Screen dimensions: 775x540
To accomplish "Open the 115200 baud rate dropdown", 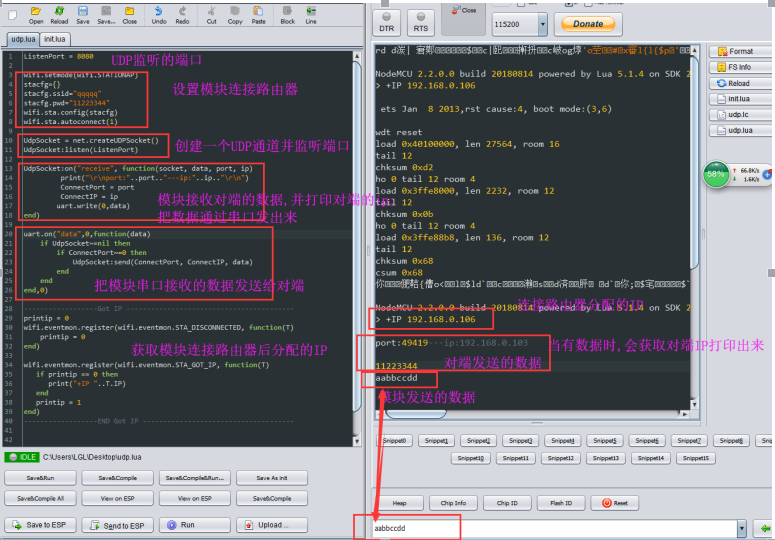I will tap(543, 24).
